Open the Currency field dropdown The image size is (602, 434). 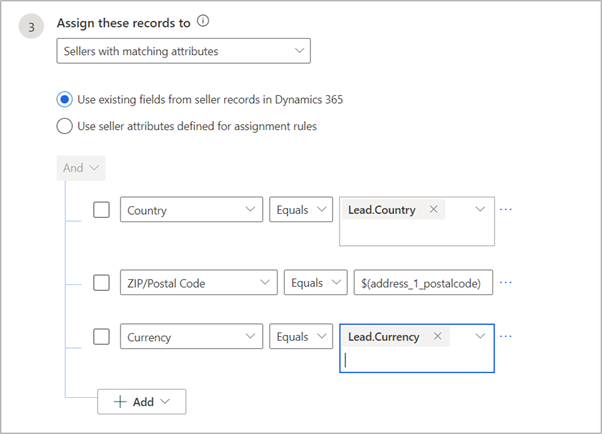(191, 336)
